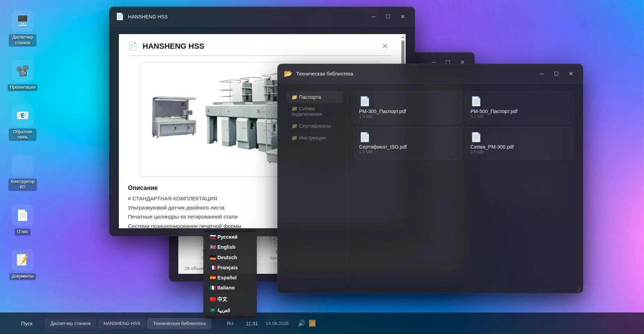Minimize the Техническая библиотека window
Viewport: 644px width, 334px height.
pos(542,73)
